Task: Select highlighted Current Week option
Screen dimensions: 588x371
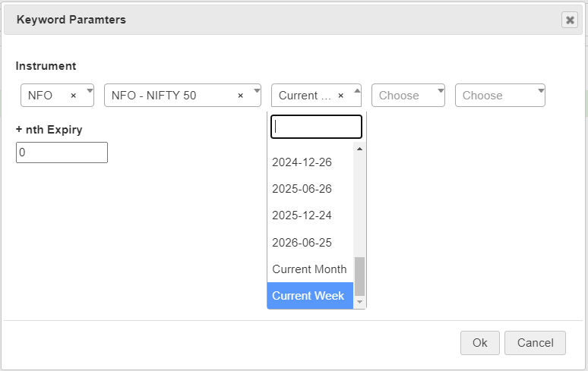Action: coord(308,296)
